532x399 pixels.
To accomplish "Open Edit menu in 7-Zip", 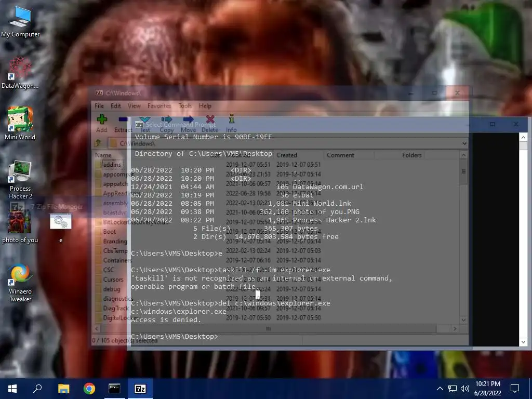I will pyautogui.click(x=116, y=106).
